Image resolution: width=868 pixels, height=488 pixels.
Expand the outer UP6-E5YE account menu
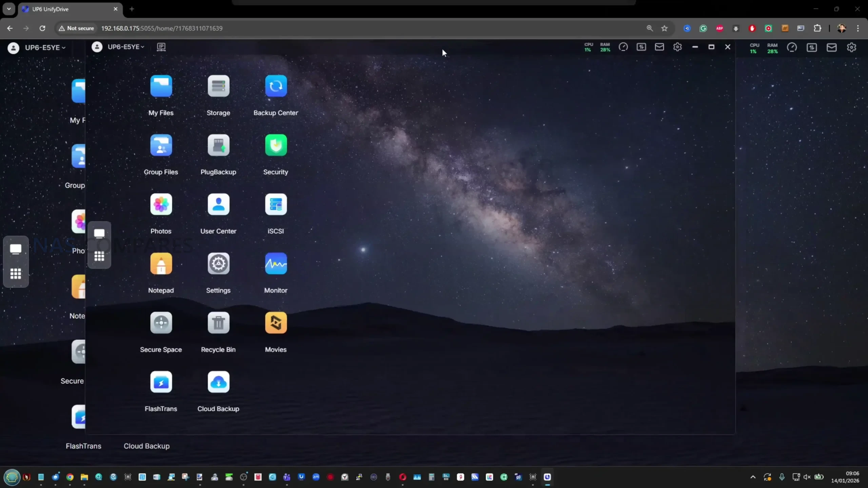45,47
